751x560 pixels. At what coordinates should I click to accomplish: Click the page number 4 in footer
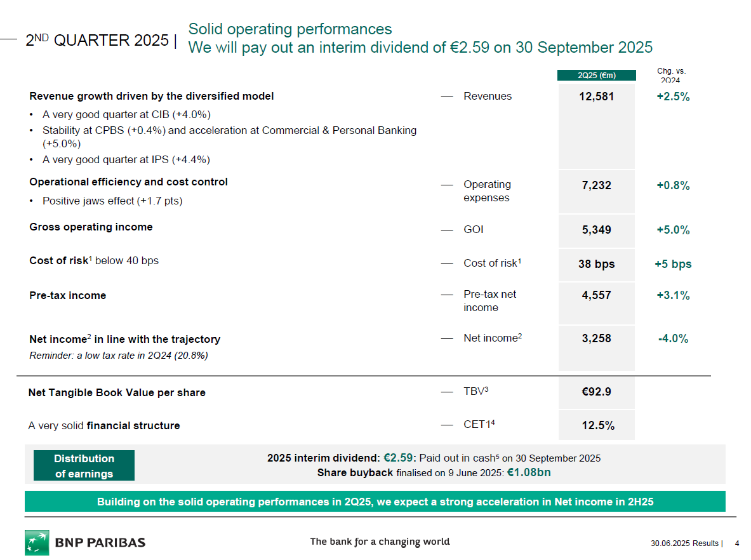[736, 543]
